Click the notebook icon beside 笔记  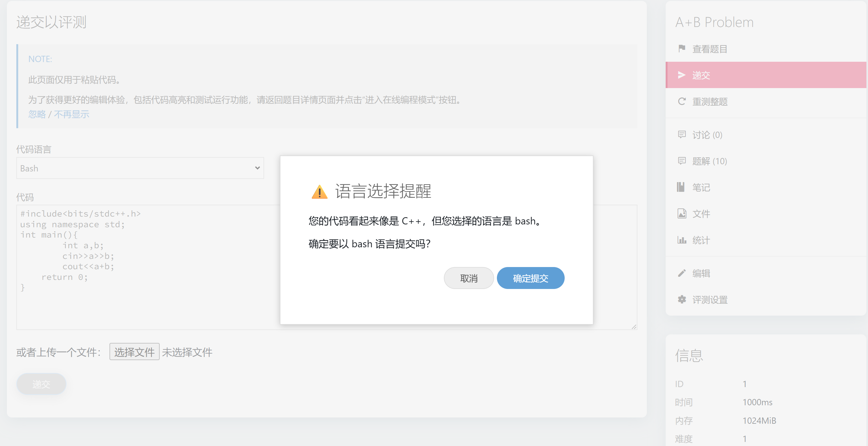pyautogui.click(x=681, y=187)
